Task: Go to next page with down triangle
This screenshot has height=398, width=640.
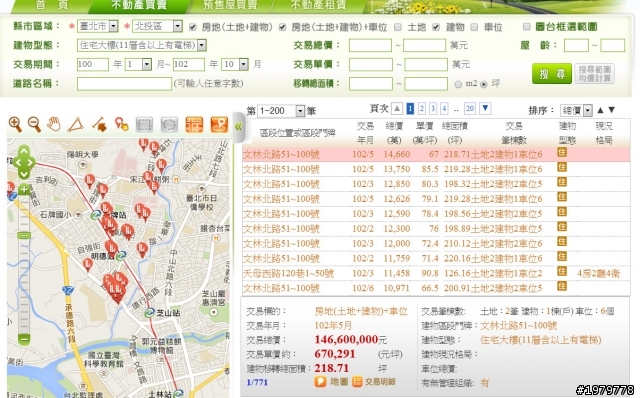Action: point(485,109)
